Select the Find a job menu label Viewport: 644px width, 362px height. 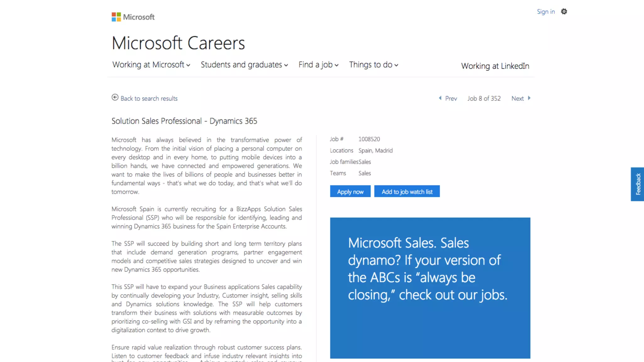click(x=315, y=65)
